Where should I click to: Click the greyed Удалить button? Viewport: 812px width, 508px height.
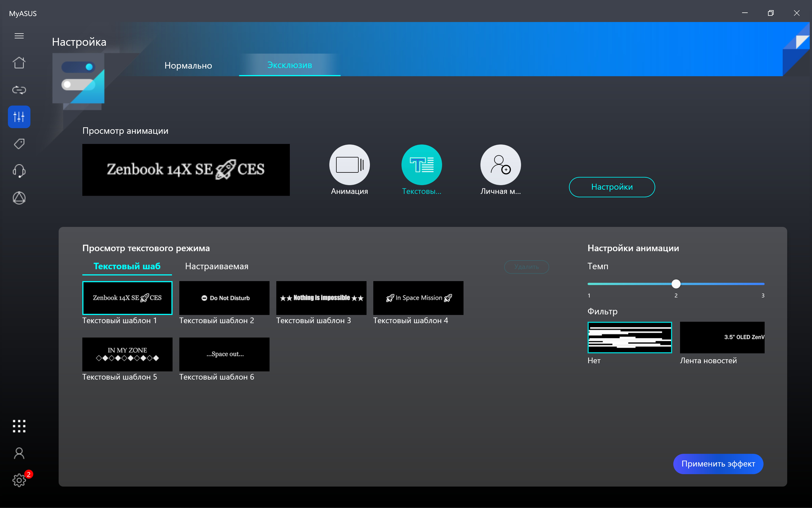click(526, 267)
